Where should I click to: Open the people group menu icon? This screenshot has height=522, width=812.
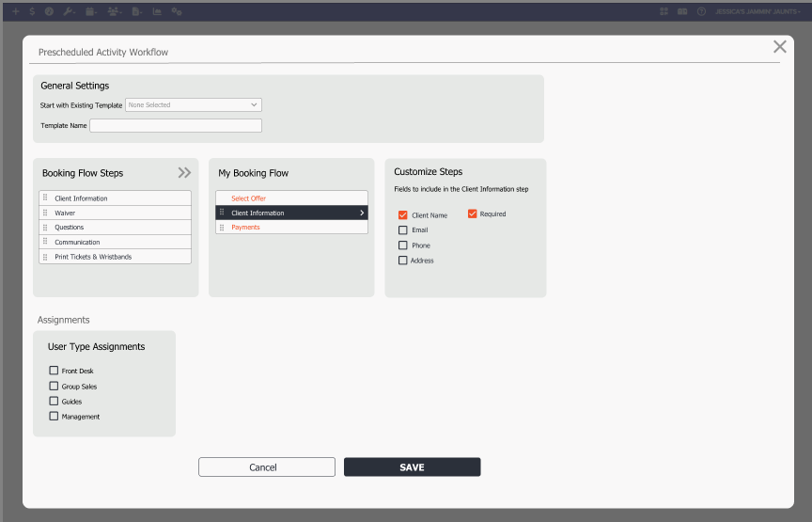[114, 11]
